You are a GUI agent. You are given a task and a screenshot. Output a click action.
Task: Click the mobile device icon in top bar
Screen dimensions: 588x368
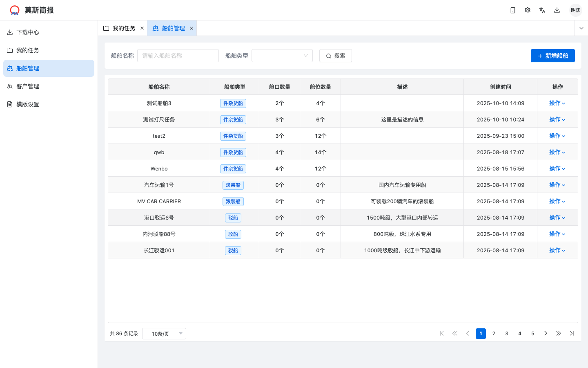click(x=513, y=10)
